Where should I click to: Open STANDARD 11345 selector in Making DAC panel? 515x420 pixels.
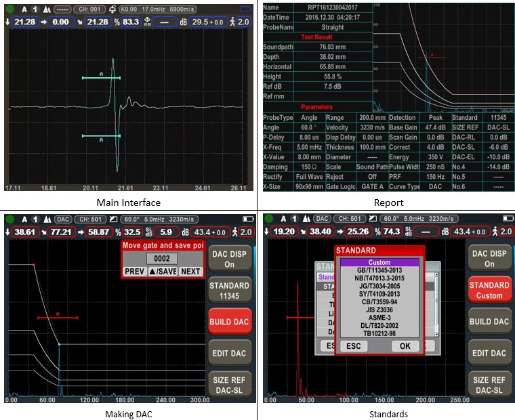click(x=230, y=290)
